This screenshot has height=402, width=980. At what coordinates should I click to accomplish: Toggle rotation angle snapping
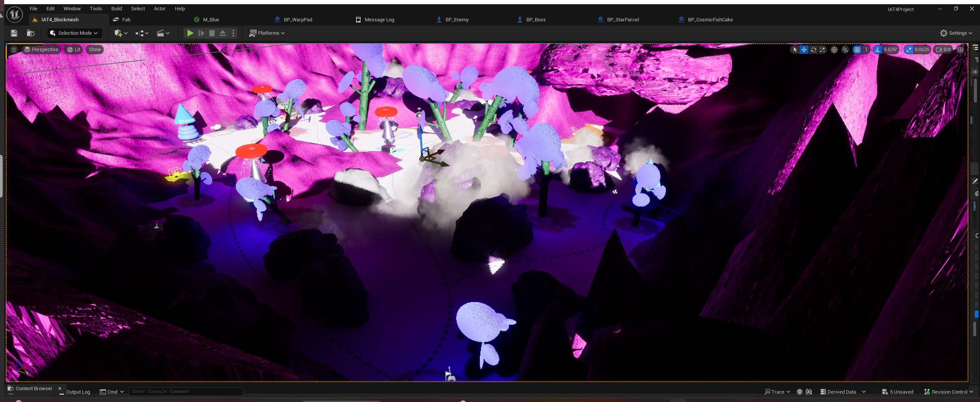(878, 50)
